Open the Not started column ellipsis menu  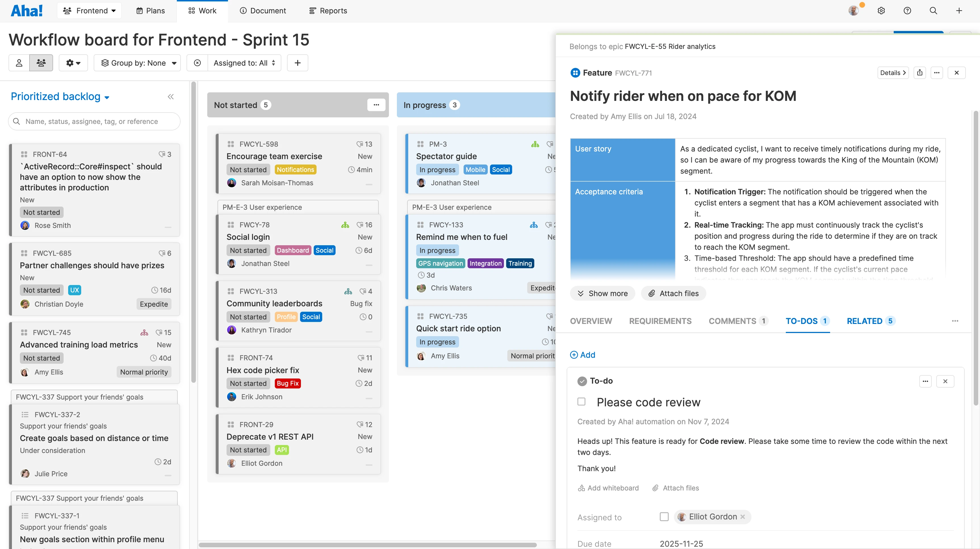click(376, 105)
